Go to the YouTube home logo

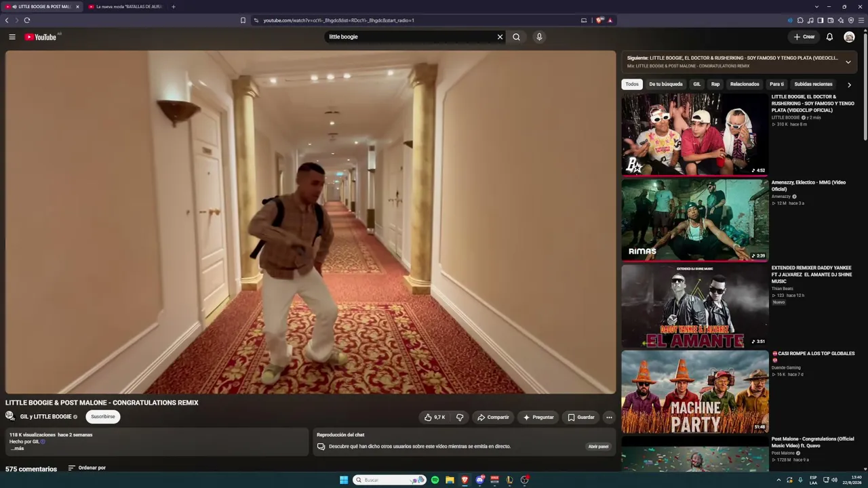[41, 37]
